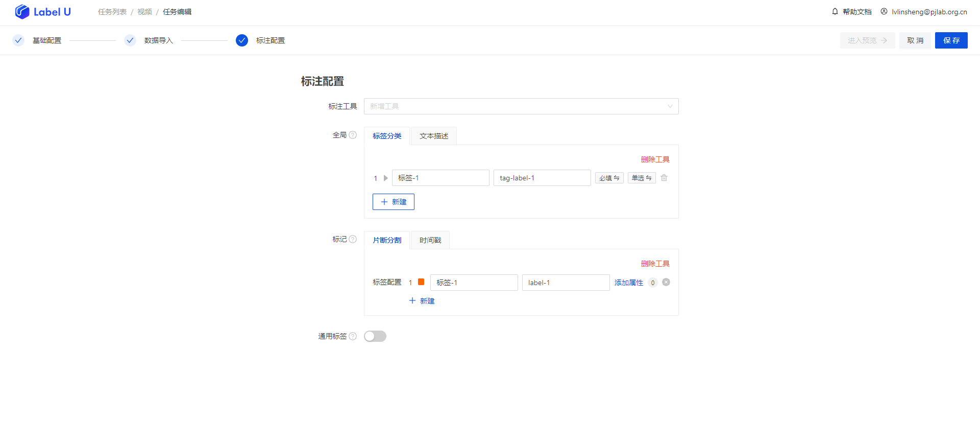Click 删除工具 in the 全局 panel
Image resolution: width=980 pixels, height=421 pixels.
[x=655, y=159]
